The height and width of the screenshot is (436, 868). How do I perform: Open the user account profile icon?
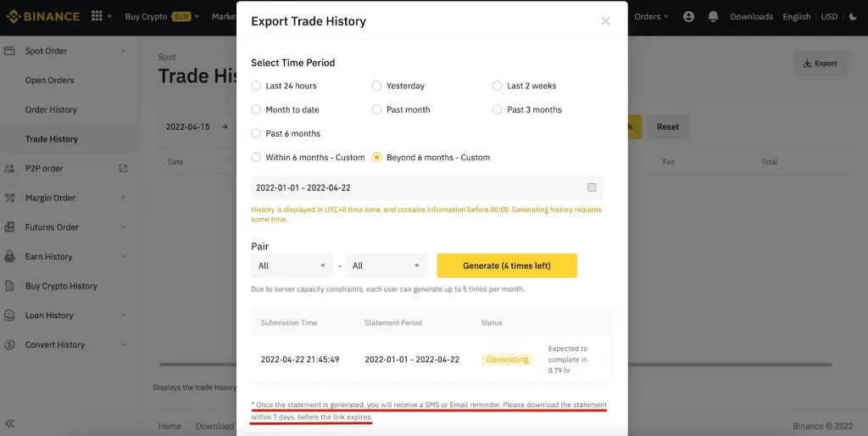click(x=688, y=16)
